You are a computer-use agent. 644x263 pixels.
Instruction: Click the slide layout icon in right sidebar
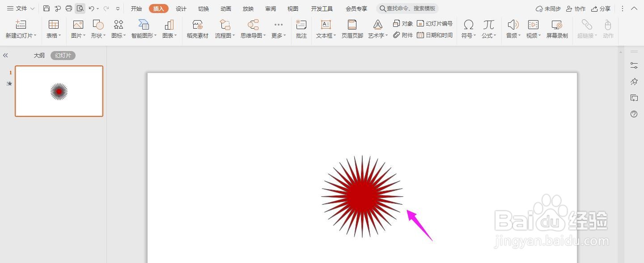click(634, 98)
